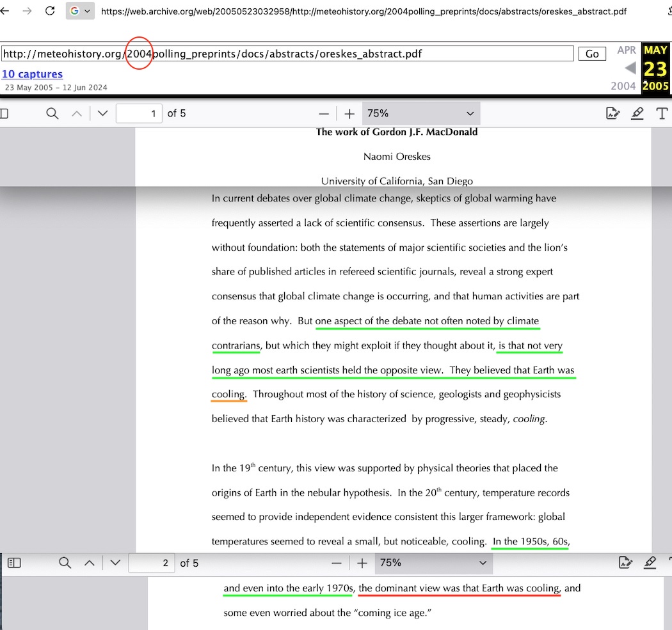Select the APR month in Wayback calendar
Image resolution: width=672 pixels, height=630 pixels.
[x=627, y=51]
